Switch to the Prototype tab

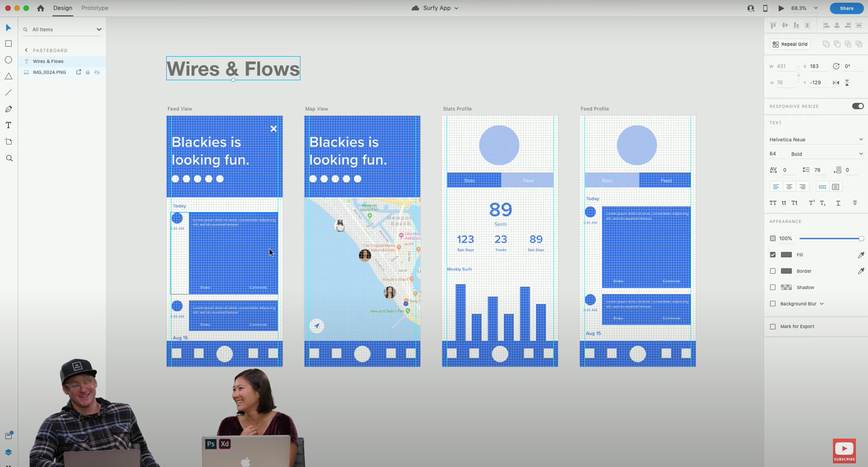pos(95,8)
